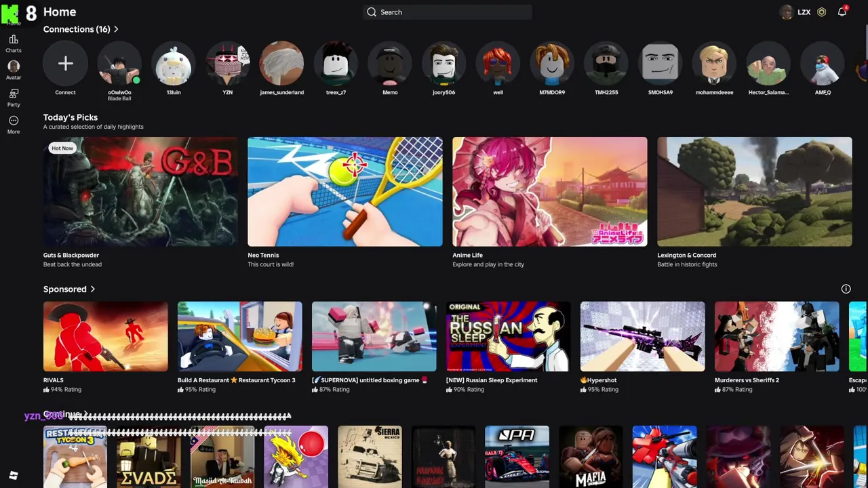868x488 pixels.
Task: Open the Restaurant Tycoon 3 Continue thumbnail
Action: point(75,457)
